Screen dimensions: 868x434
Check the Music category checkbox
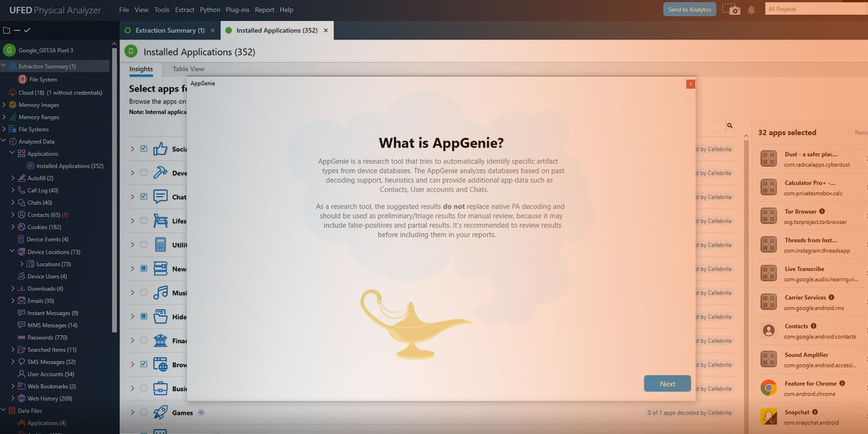point(144,292)
